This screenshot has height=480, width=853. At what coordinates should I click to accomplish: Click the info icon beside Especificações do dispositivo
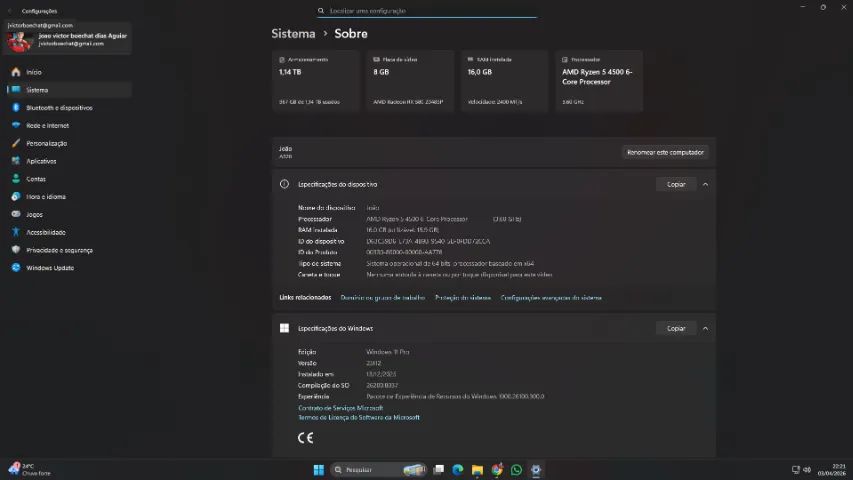tap(285, 184)
